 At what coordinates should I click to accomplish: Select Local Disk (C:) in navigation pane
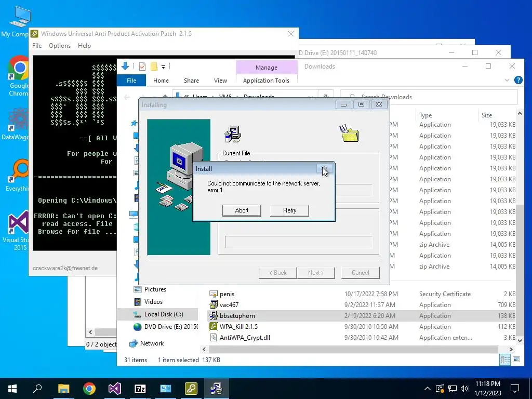pos(164,314)
